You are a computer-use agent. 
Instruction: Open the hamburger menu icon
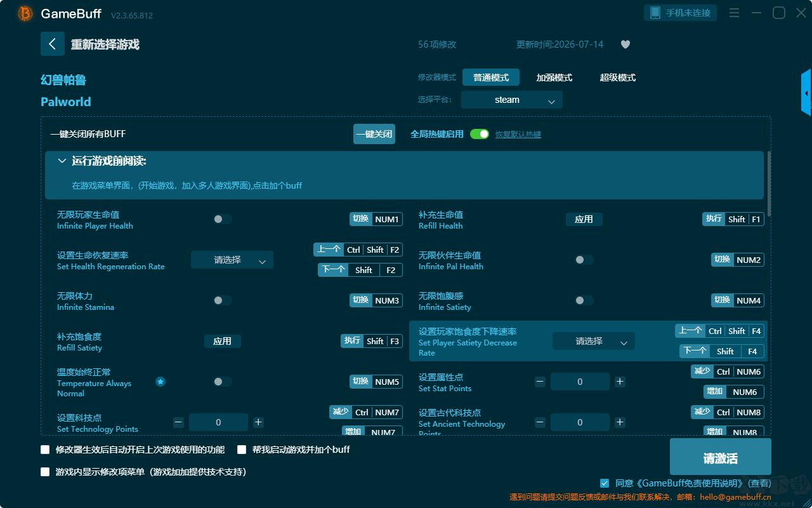[734, 13]
